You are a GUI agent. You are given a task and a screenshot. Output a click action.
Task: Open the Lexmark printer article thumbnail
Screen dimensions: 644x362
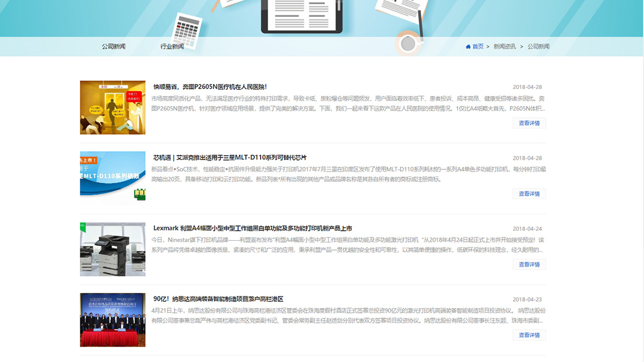112,249
